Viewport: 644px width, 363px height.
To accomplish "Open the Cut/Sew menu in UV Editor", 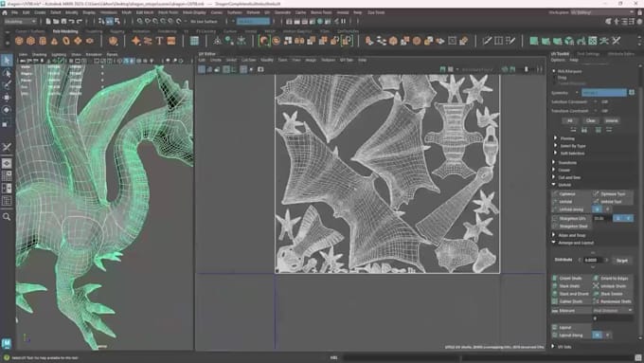I will 248,60.
